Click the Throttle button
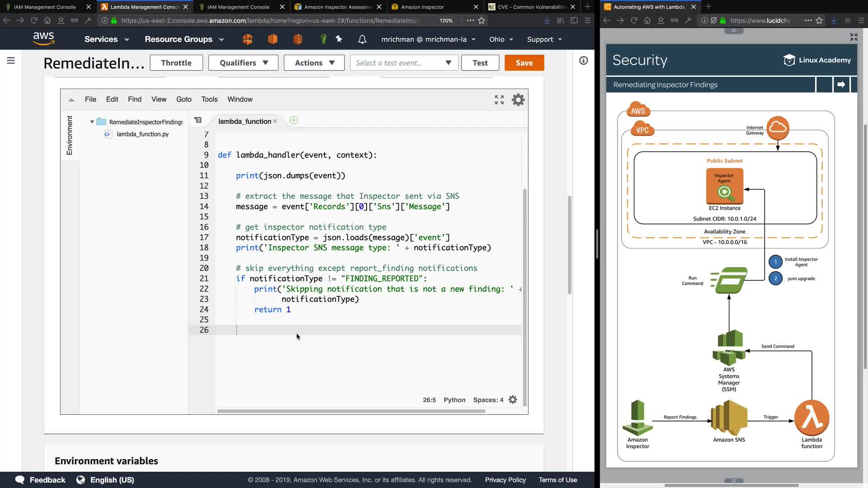Screen dimensions: 868x488 (x=176, y=63)
